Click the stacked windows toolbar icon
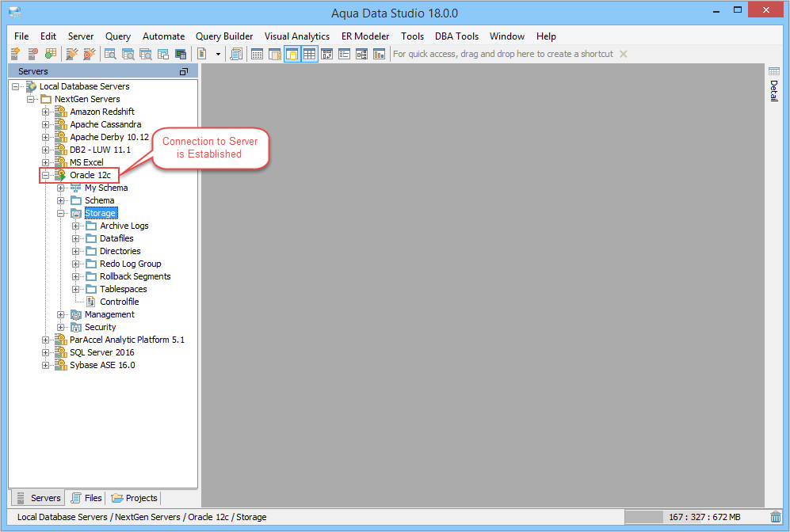Image resolution: width=790 pixels, height=532 pixels. coord(162,54)
